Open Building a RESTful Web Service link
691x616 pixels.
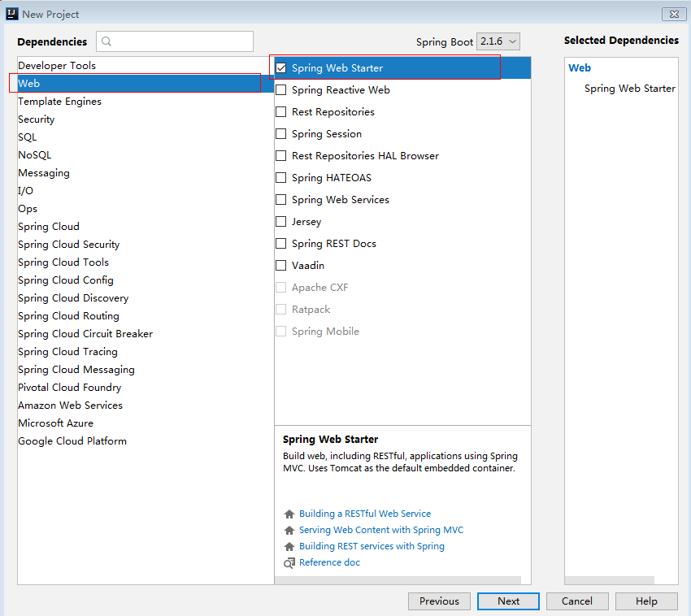(x=365, y=514)
